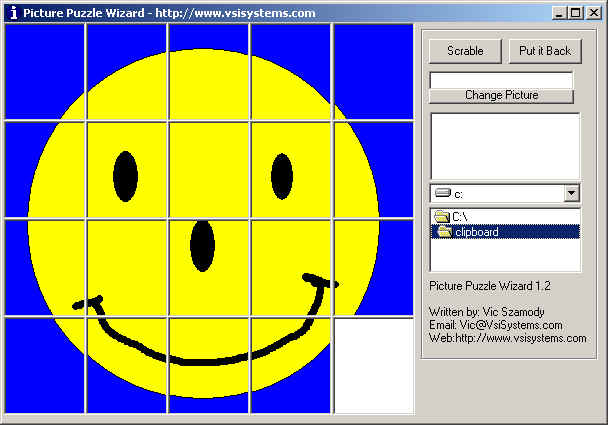Select the top-left corner puzzle tile
The width and height of the screenshot is (608, 425).
tap(45, 72)
